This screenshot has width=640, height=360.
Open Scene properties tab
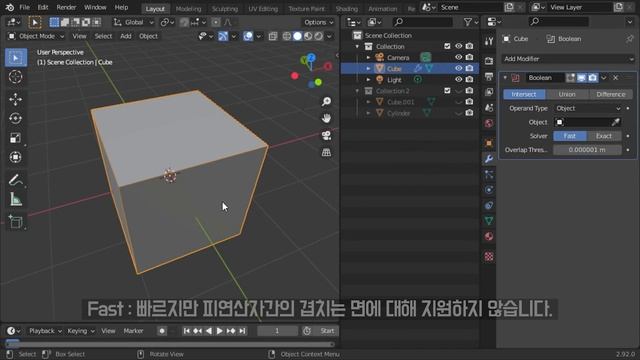489,108
